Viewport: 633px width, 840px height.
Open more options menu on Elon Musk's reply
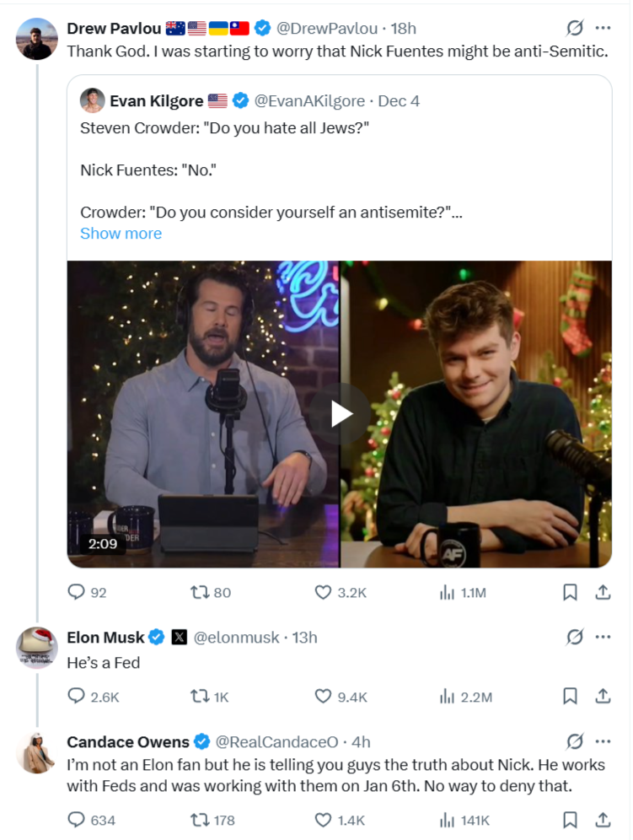pos(603,637)
